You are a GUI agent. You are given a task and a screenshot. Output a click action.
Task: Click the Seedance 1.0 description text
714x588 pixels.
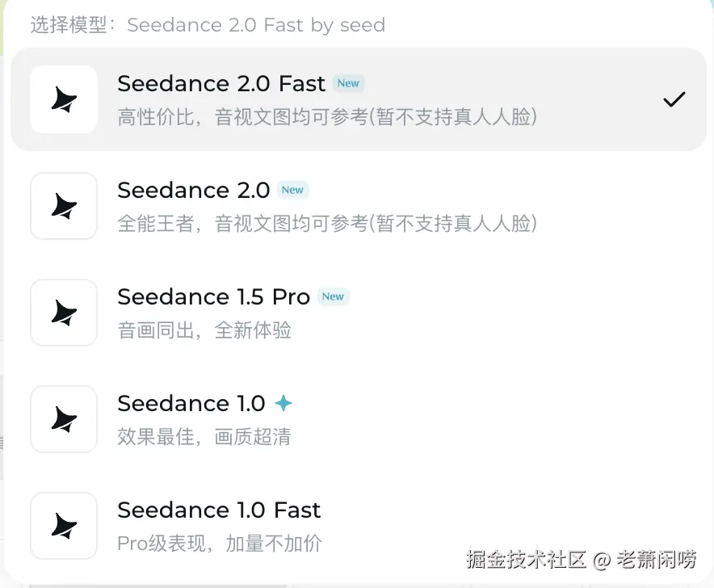(x=204, y=436)
